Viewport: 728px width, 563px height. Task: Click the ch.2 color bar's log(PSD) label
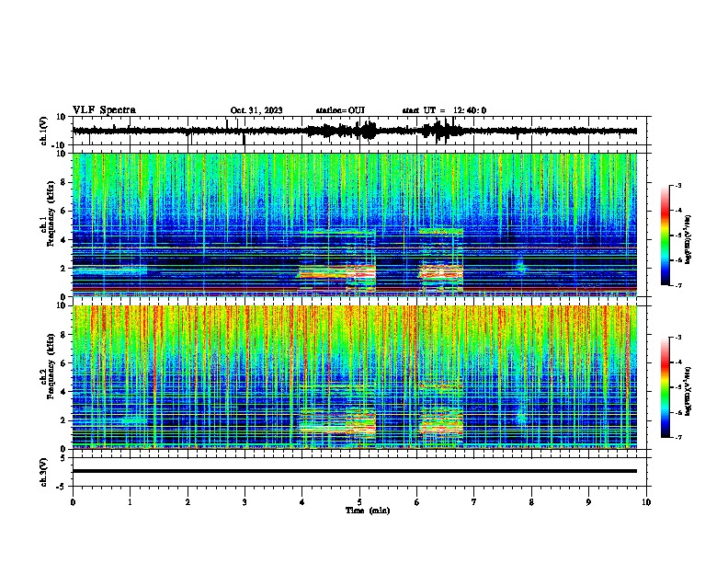(688, 392)
